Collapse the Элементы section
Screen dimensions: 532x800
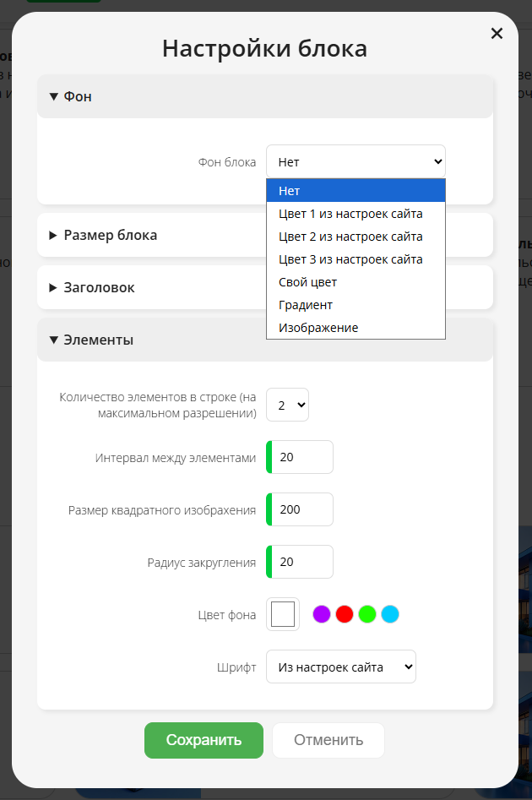(x=264, y=340)
